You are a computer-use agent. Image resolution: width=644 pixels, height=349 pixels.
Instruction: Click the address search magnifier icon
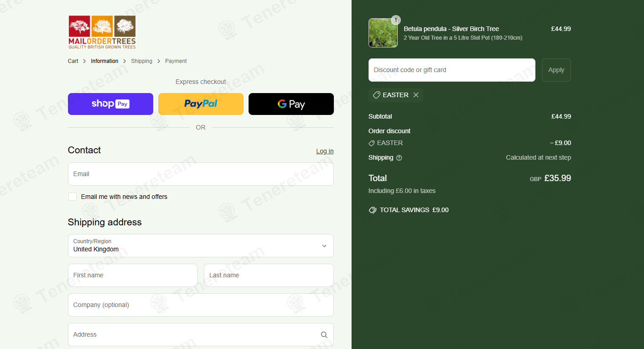point(324,335)
